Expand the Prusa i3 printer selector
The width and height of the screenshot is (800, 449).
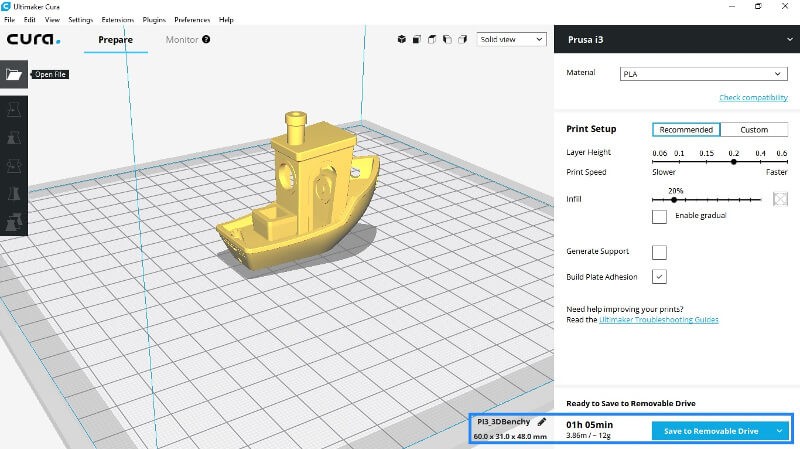point(676,40)
